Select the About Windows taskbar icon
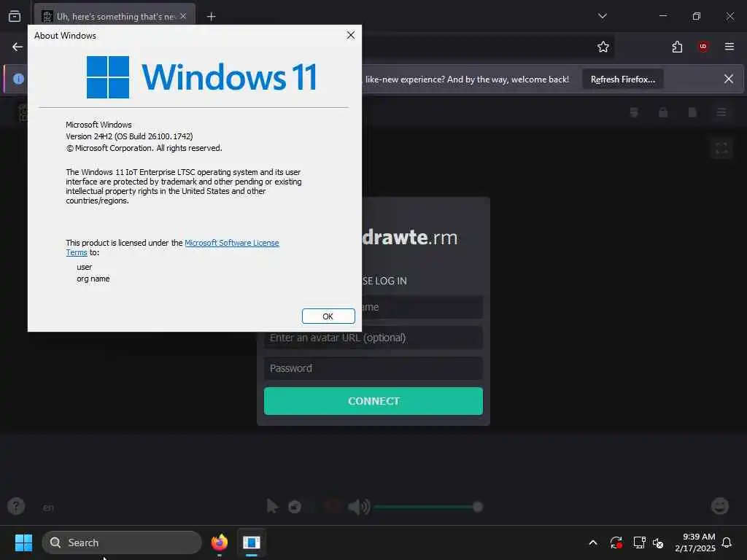 click(x=252, y=542)
